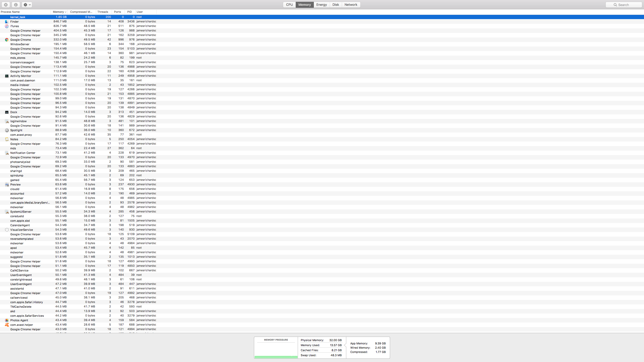The height and width of the screenshot is (362, 644).
Task: Open the gear actions dropdown menu
Action: [27, 5]
